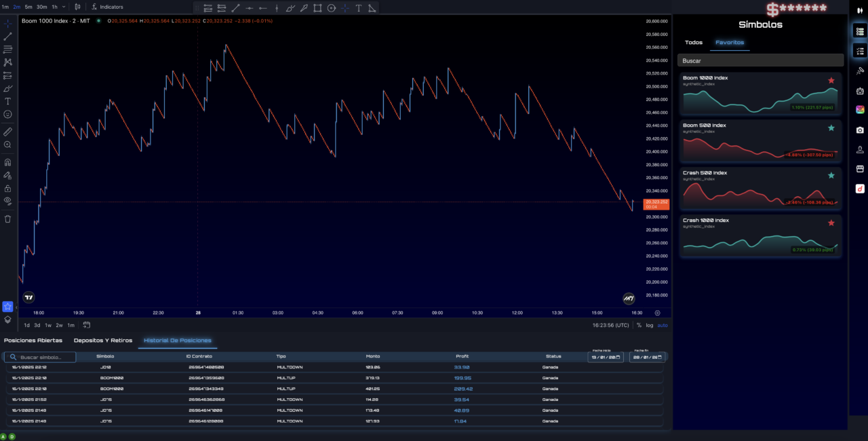Unfavorite Boom 1000 Index by clicking its star

[x=831, y=80]
